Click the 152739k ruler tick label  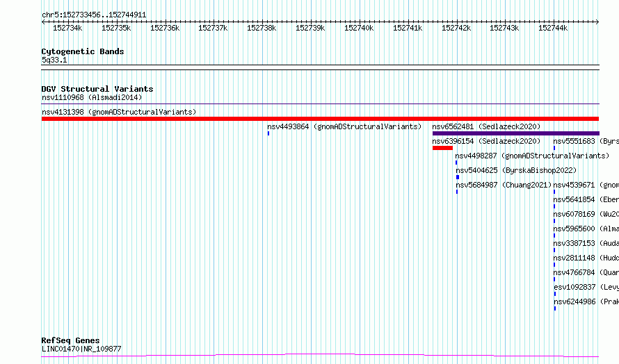310,28
